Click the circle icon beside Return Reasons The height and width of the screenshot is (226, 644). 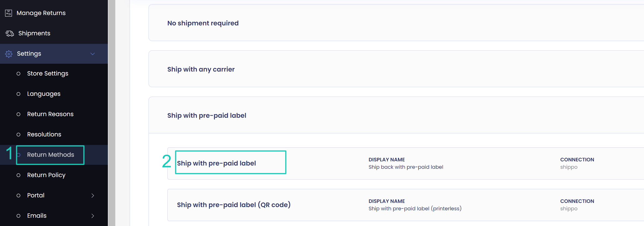(x=18, y=114)
